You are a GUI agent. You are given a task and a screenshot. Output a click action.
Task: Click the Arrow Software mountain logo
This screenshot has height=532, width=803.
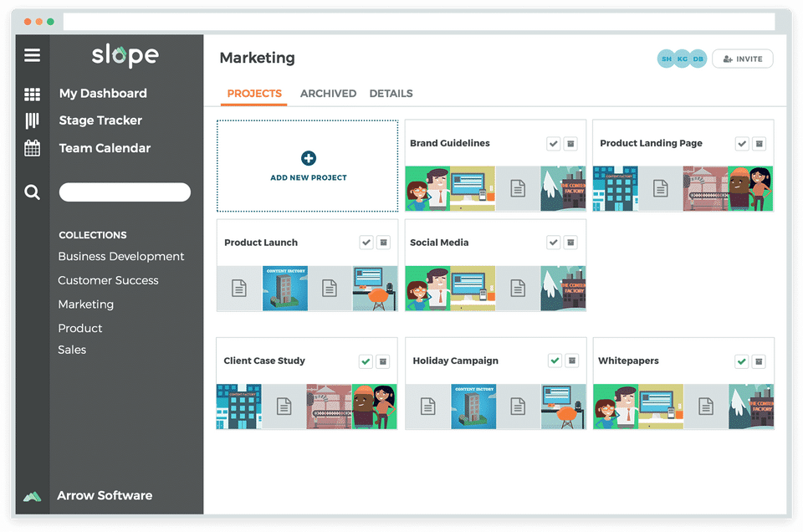(32, 496)
